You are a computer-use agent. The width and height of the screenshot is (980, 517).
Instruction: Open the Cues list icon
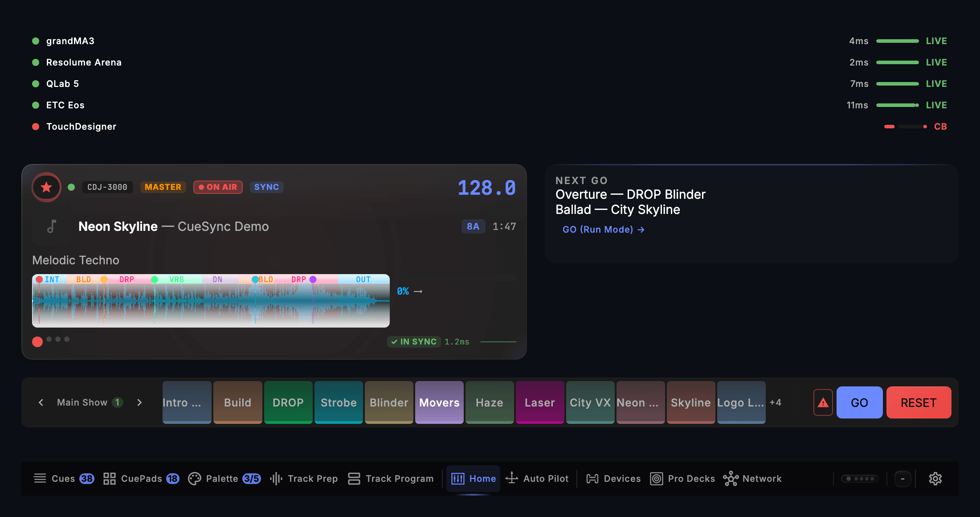(x=40, y=479)
